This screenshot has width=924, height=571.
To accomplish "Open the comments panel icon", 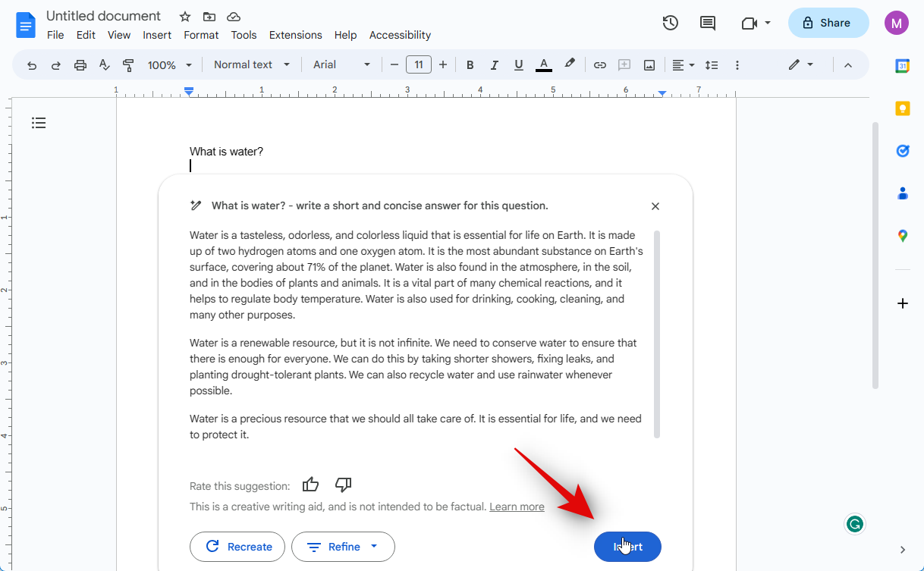I will 707,23.
